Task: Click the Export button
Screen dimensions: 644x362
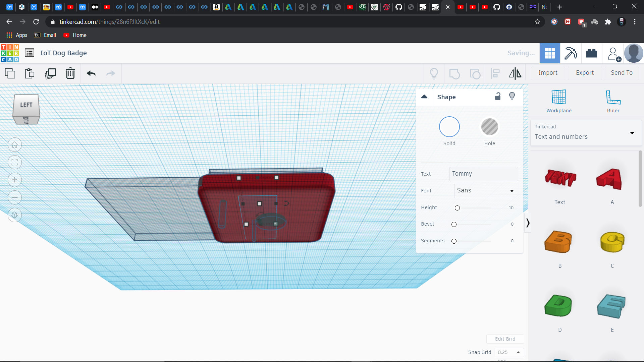Action: coord(584,72)
